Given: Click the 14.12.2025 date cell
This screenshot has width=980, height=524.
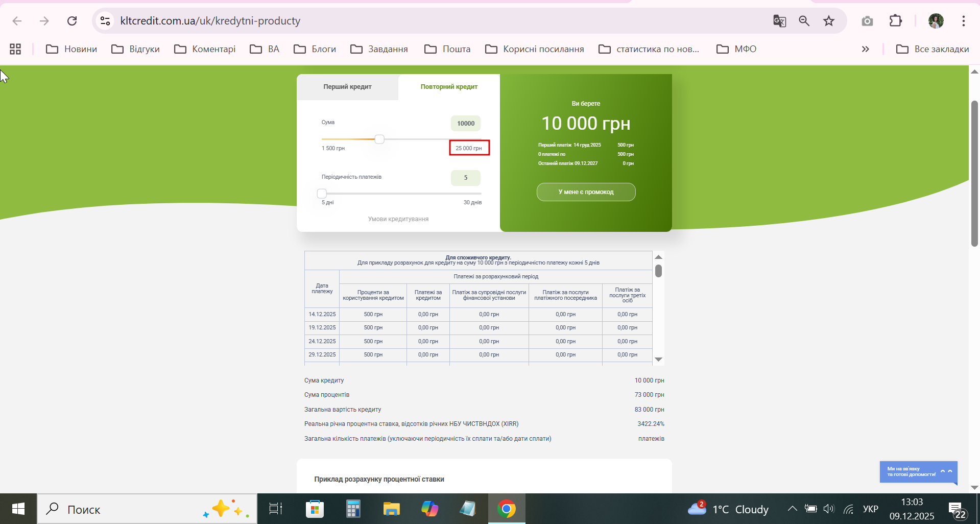Looking at the screenshot, I should click(x=322, y=314).
